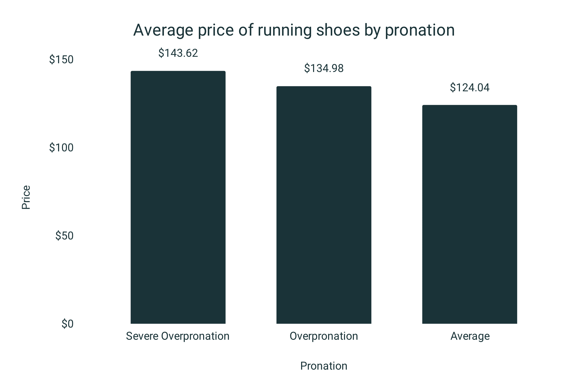Select the $134.98 data label
The image size is (588, 392).
coord(324,68)
